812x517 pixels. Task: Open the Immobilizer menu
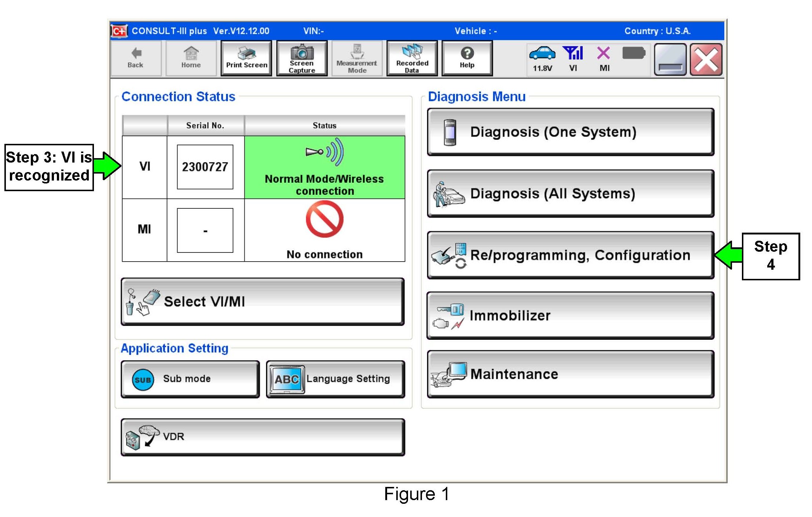pos(570,316)
